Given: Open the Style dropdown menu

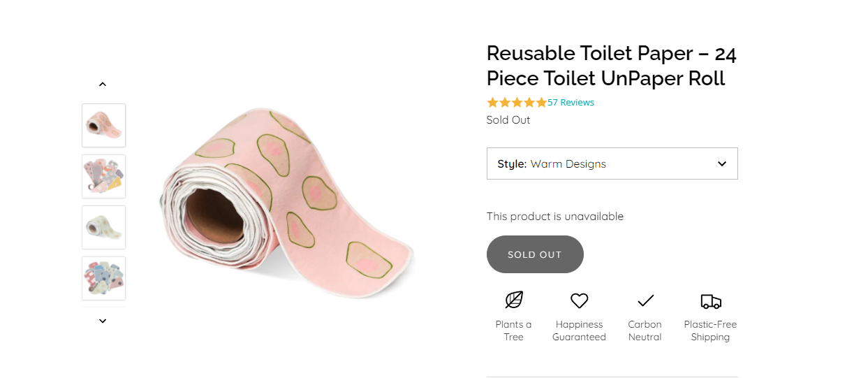Looking at the screenshot, I should click(612, 163).
